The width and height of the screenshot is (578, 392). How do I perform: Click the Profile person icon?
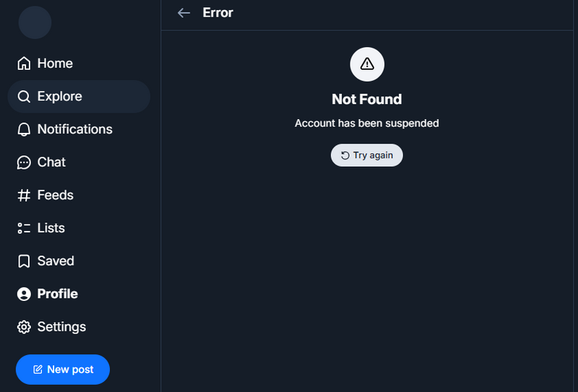24,294
